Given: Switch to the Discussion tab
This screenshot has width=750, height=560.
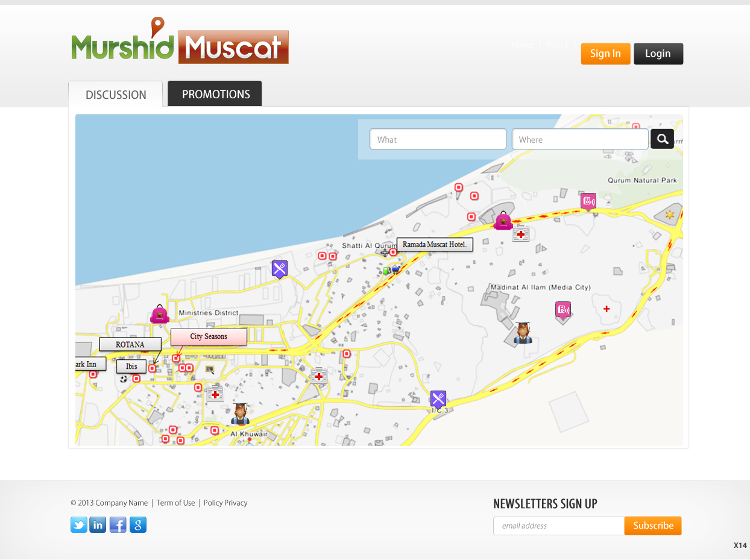Looking at the screenshot, I should tap(116, 94).
